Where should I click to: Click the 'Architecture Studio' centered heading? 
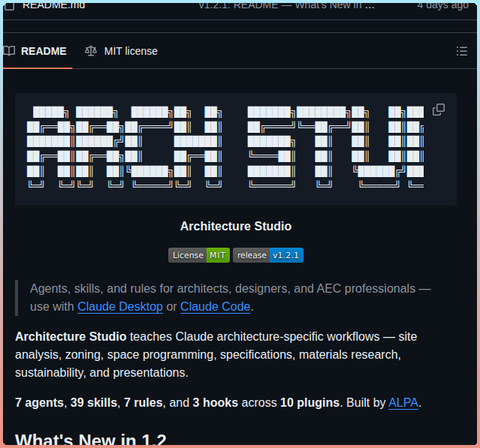(x=236, y=227)
